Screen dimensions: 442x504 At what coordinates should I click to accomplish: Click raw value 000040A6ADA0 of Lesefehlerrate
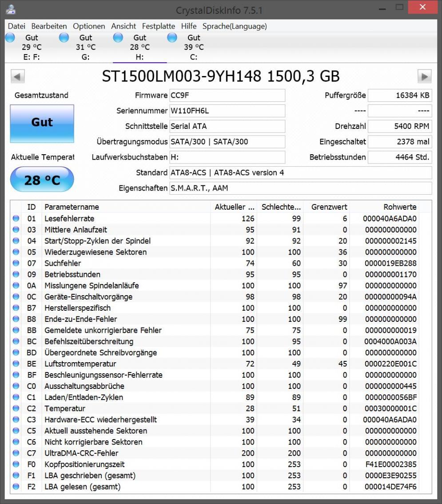coord(390,219)
